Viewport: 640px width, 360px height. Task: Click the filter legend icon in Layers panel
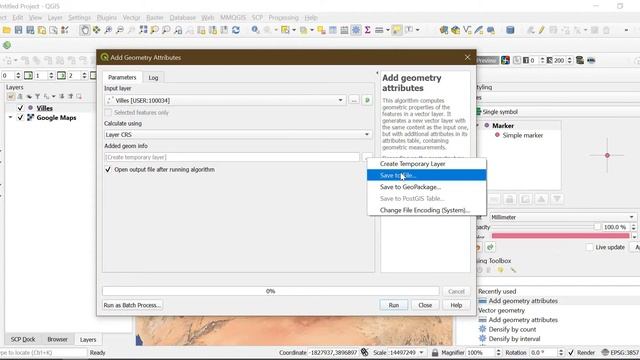(38, 97)
